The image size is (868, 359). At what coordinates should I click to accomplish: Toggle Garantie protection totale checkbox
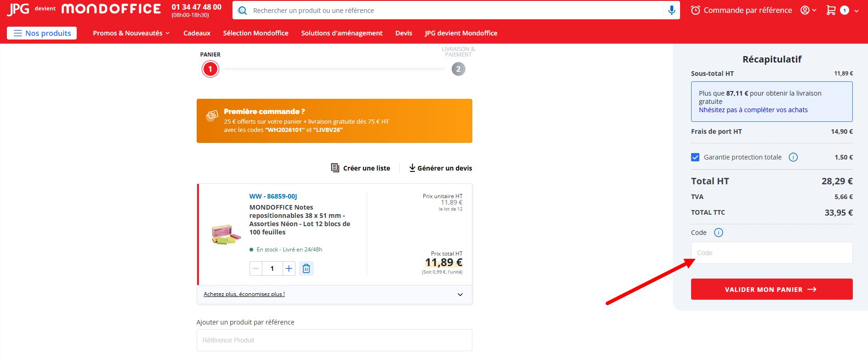click(695, 157)
